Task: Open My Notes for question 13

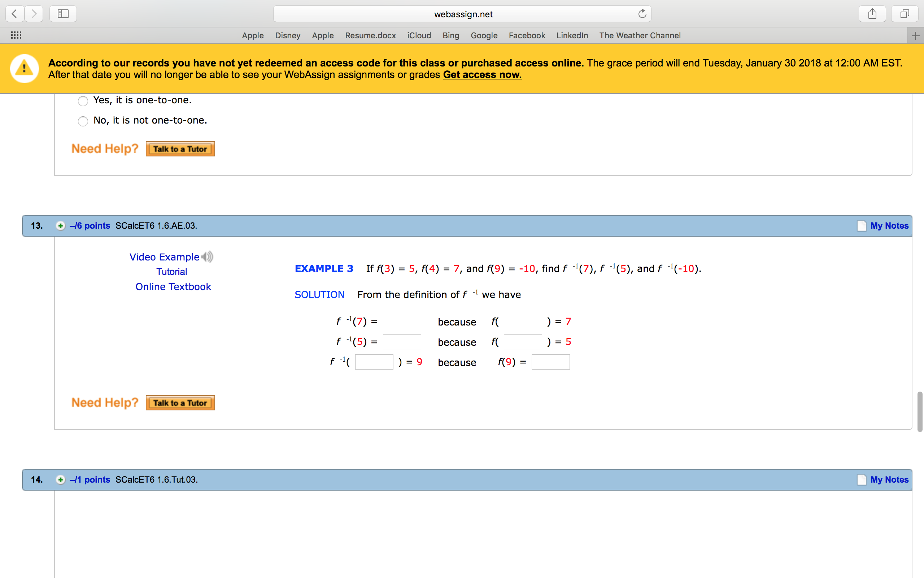Action: (x=883, y=226)
